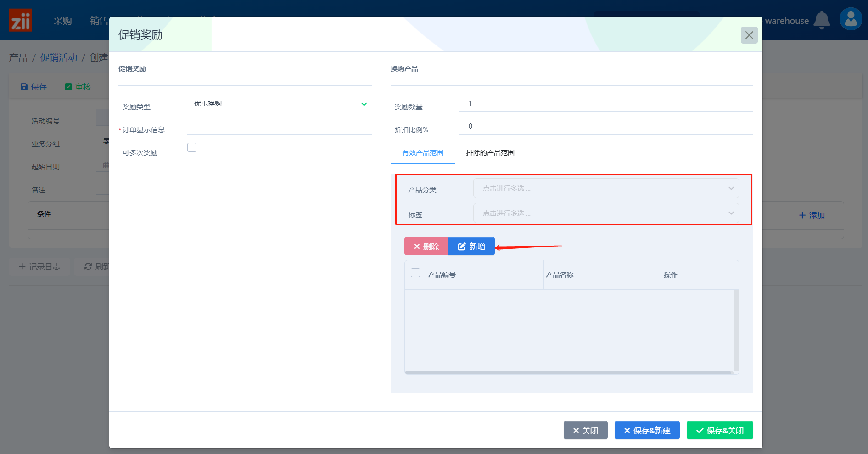The width and height of the screenshot is (868, 454).
Task: Switch to the 排除的产品范围 tab
Action: pyautogui.click(x=490, y=153)
